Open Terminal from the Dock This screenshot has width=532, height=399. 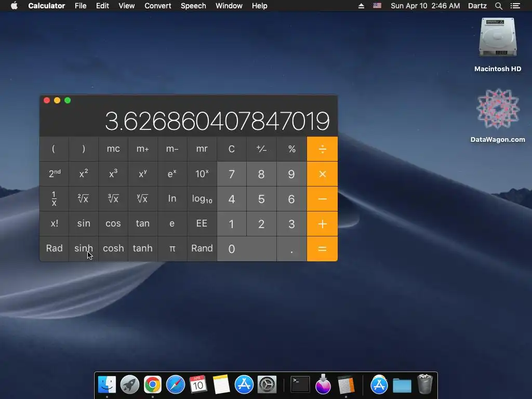pyautogui.click(x=300, y=385)
